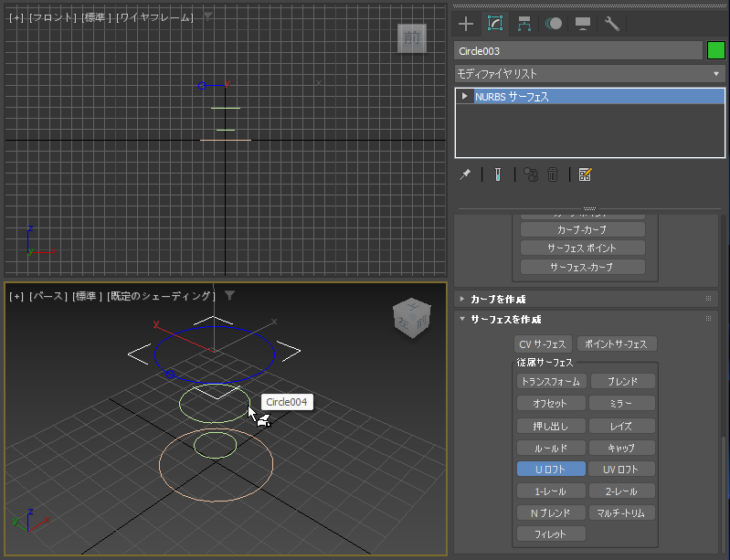Open the [ワイヤフレーム] shading menu
Screen dimensions: 730x560
coord(154,17)
